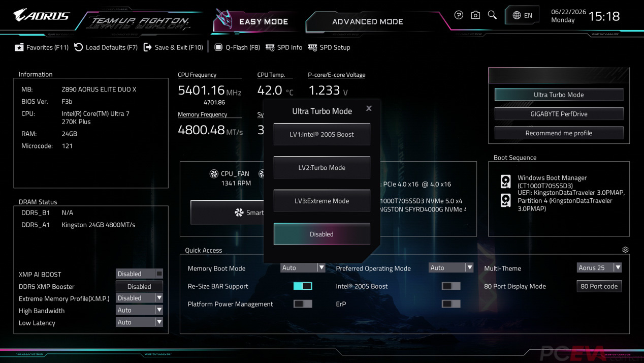644x363 pixels.
Task: Click the Q-Flash (F8) label
Action: (243, 47)
